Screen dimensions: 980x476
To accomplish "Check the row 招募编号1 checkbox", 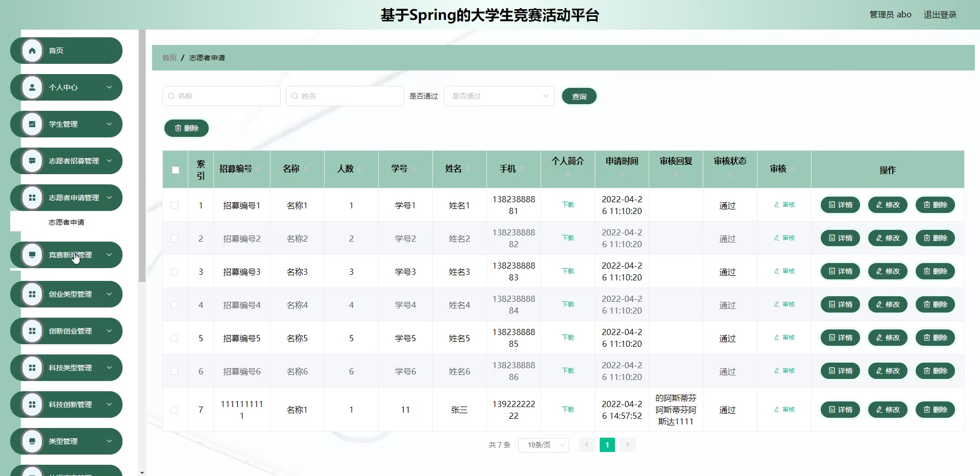I will (x=175, y=205).
